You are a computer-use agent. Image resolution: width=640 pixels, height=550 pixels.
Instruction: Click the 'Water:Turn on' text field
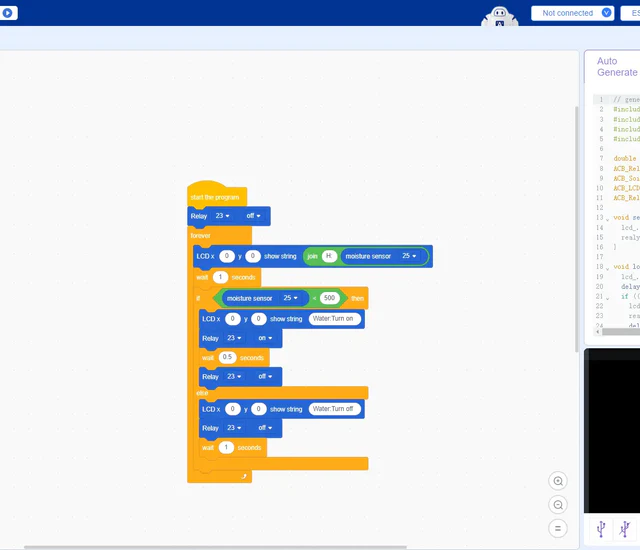point(333,319)
